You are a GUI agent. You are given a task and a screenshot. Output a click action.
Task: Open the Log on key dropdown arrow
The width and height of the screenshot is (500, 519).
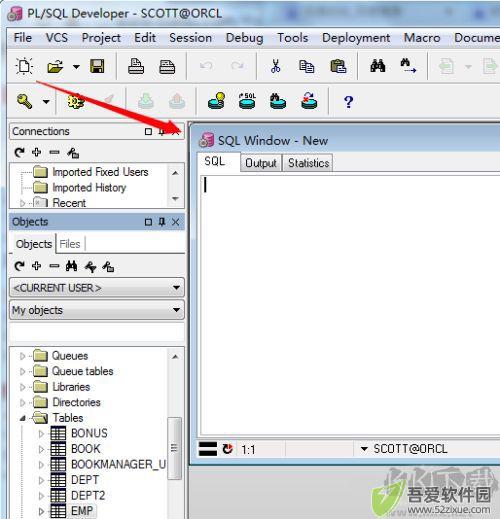pyautogui.click(x=46, y=101)
